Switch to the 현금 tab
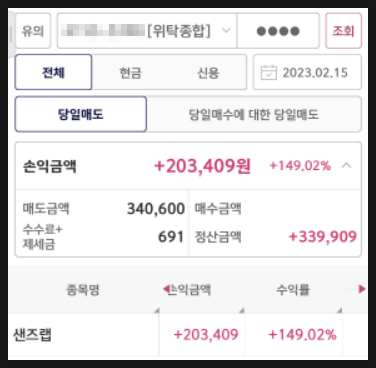 click(x=130, y=73)
